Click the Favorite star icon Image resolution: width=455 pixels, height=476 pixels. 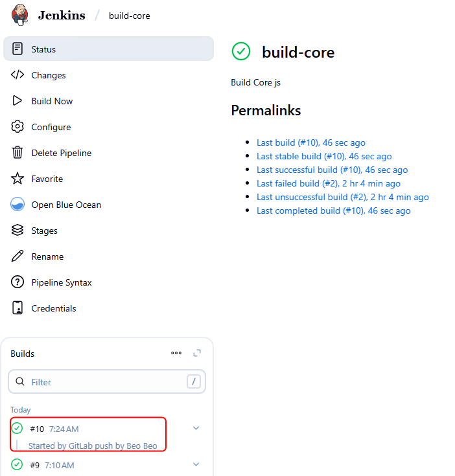[x=17, y=179]
